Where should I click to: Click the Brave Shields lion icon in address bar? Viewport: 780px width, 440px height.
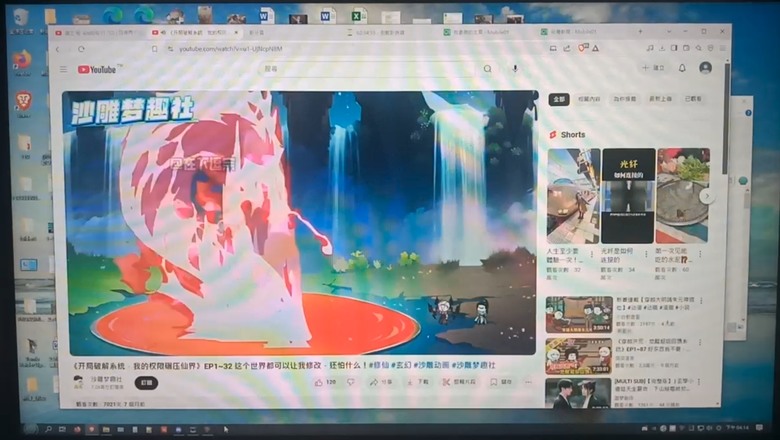[x=583, y=48]
